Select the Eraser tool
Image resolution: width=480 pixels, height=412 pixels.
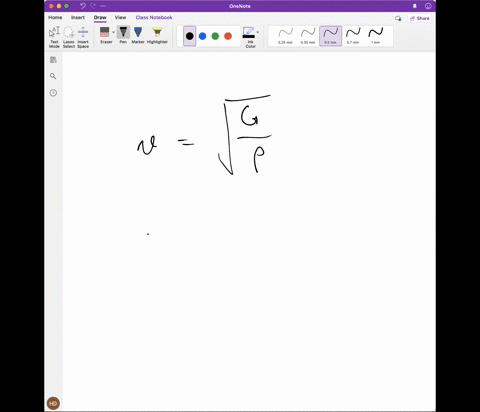(105, 35)
